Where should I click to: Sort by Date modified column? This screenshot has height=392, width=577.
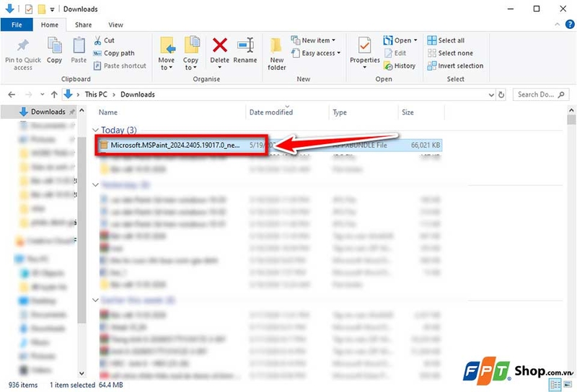pyautogui.click(x=271, y=112)
